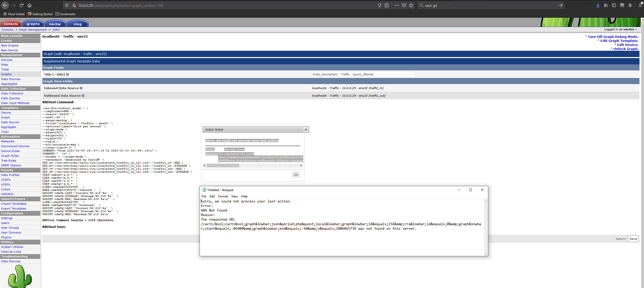Image resolution: width=644 pixels, height=288 pixels.
Task: Click the help icon beside Title (--title)
Action: [x=68, y=74]
